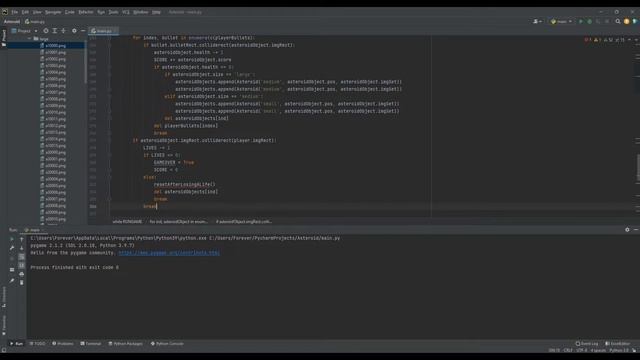The width and height of the screenshot is (640, 360).
Task: Open the Navigate menu
Action: coord(53,12)
